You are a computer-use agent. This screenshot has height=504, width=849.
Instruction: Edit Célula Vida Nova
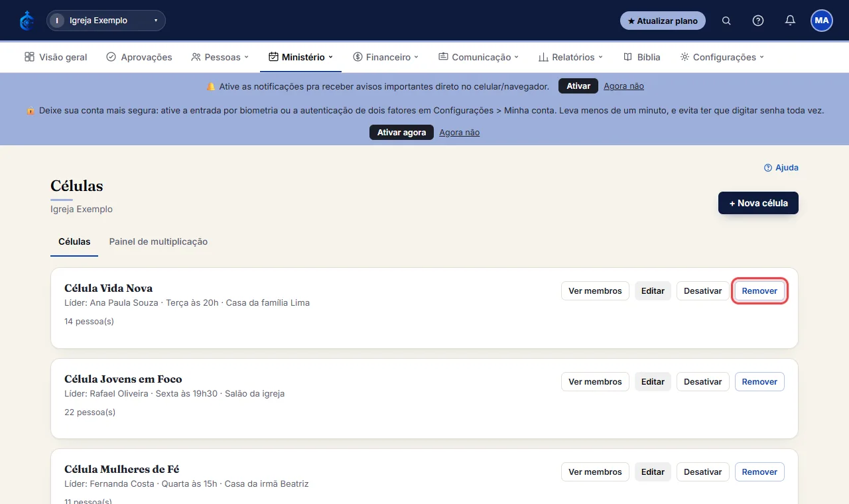tap(653, 291)
